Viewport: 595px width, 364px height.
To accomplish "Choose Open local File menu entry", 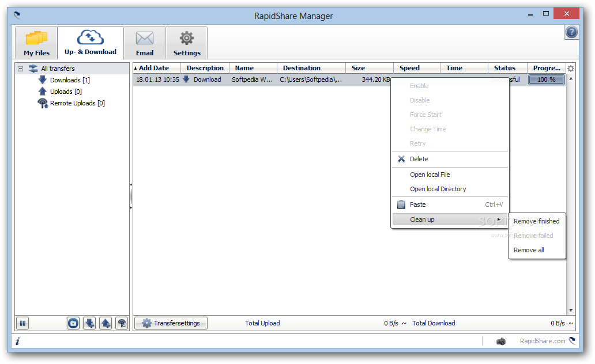I will point(450,175).
